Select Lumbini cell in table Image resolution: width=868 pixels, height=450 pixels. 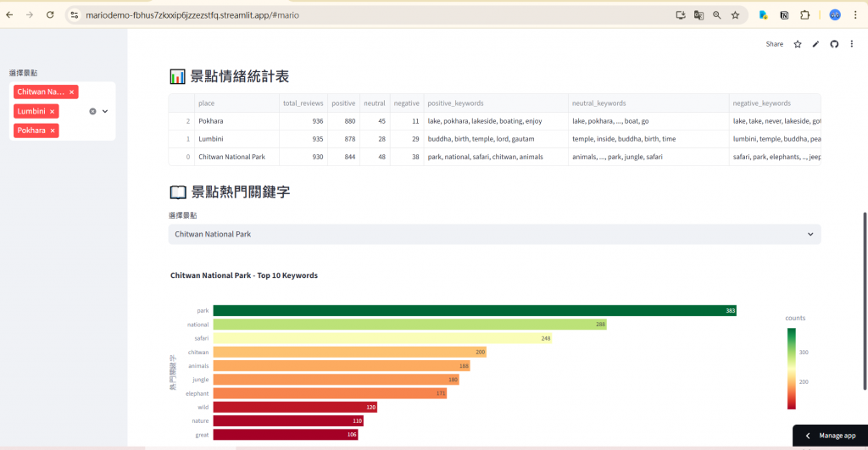[236, 139]
